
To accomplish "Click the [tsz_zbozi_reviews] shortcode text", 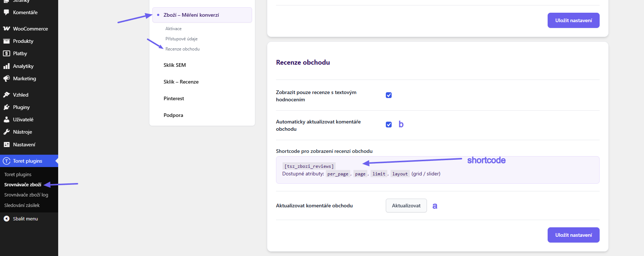I will click(309, 166).
